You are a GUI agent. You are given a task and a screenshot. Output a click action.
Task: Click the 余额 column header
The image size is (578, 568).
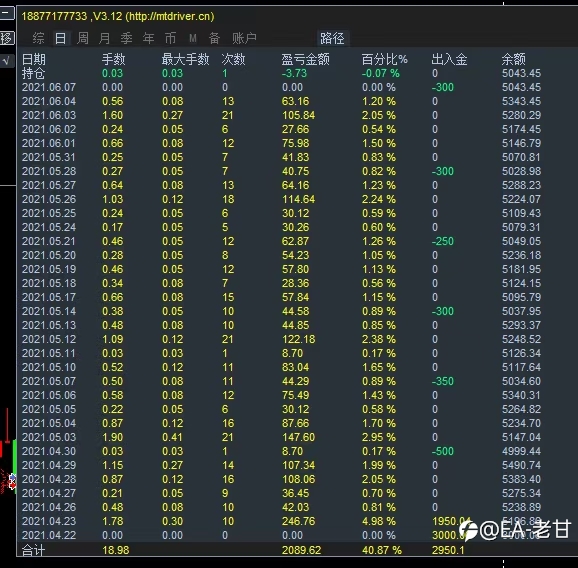[x=513, y=59]
